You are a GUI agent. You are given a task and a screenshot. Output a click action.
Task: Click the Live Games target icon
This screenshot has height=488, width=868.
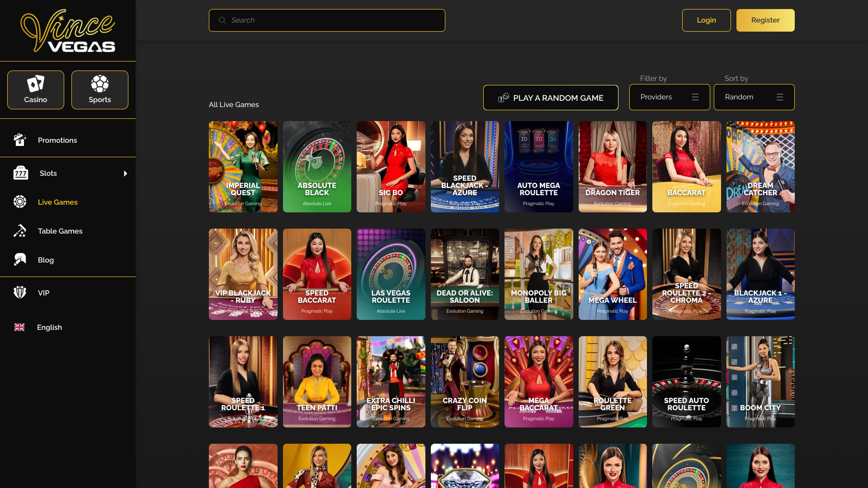click(x=20, y=202)
